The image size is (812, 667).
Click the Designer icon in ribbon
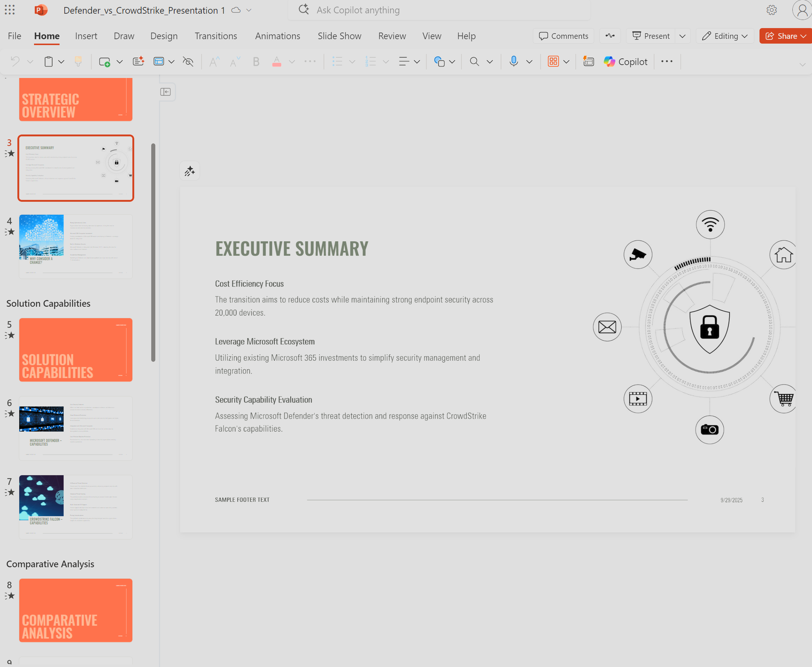588,61
